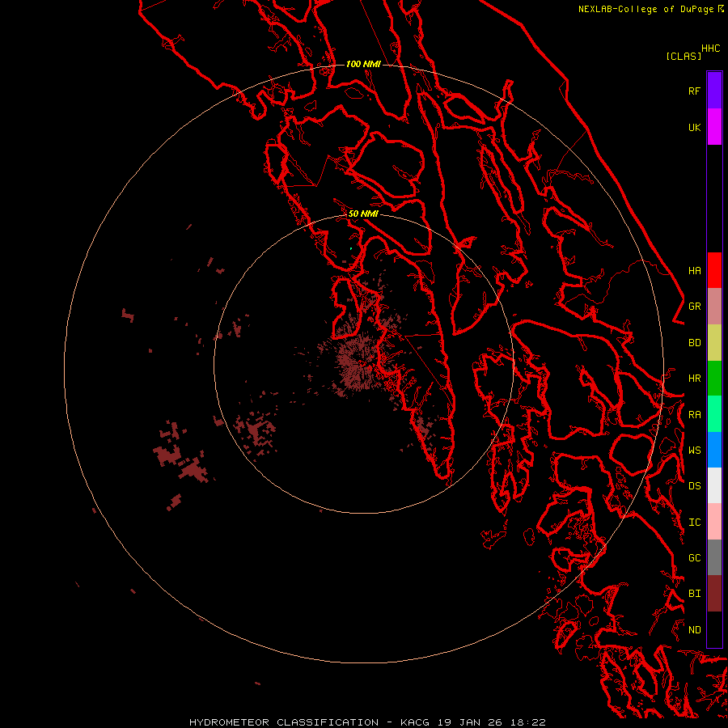
Task: Click the small green RA echo pixel
Action: 351,249
